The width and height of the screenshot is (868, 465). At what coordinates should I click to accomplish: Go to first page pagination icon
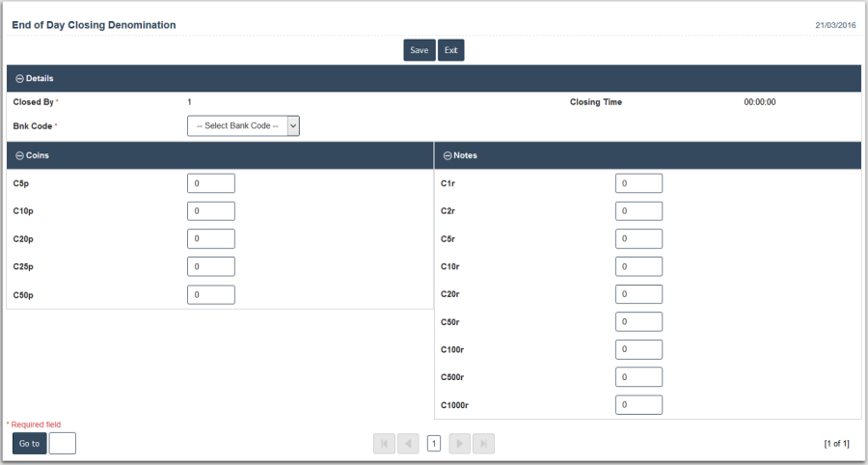point(384,444)
